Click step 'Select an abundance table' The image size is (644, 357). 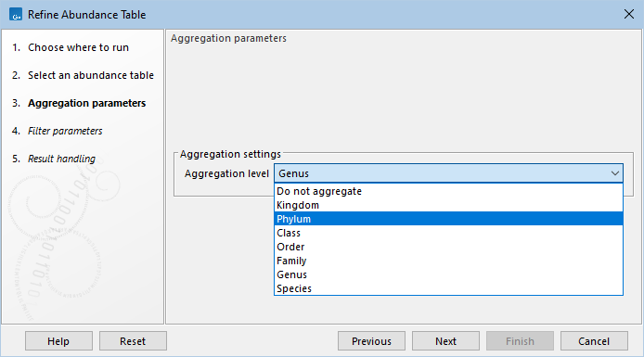(91, 75)
